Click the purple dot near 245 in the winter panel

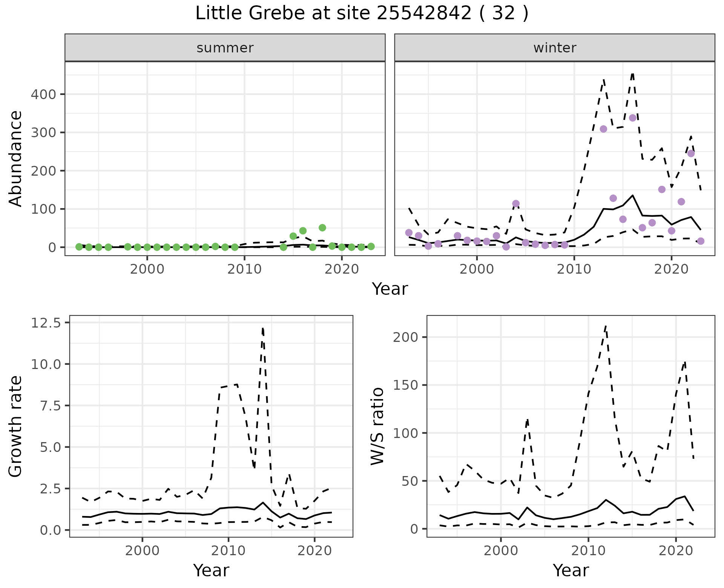coord(691,153)
